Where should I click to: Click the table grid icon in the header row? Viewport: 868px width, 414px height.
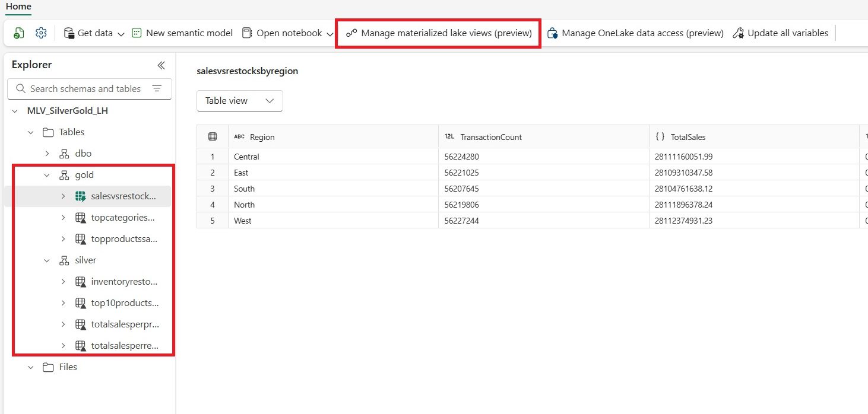click(x=212, y=136)
